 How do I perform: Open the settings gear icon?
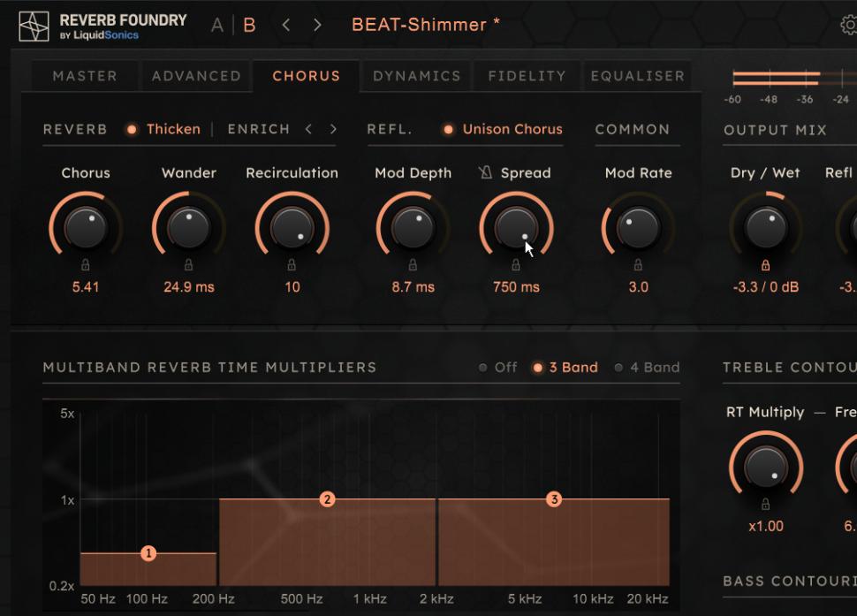[849, 26]
